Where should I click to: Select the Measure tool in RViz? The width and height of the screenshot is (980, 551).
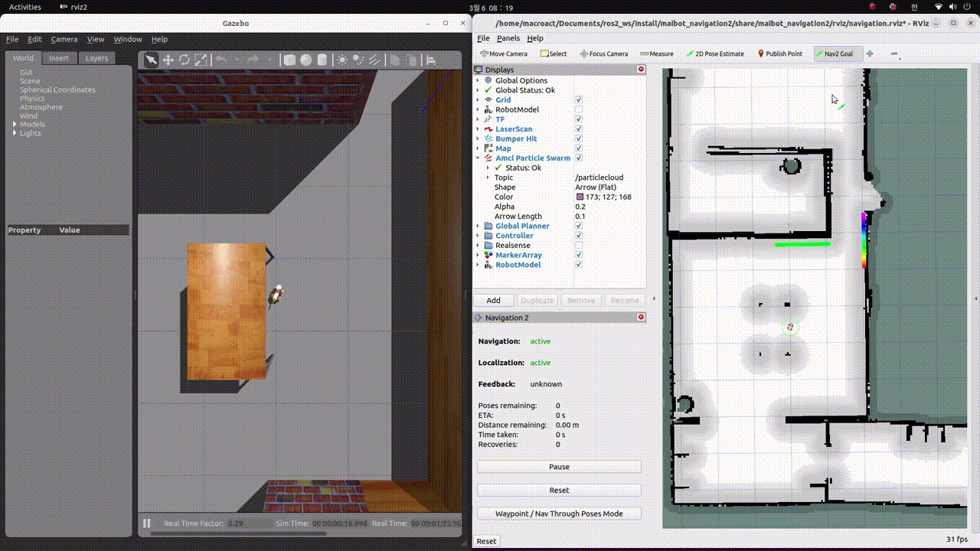[656, 54]
